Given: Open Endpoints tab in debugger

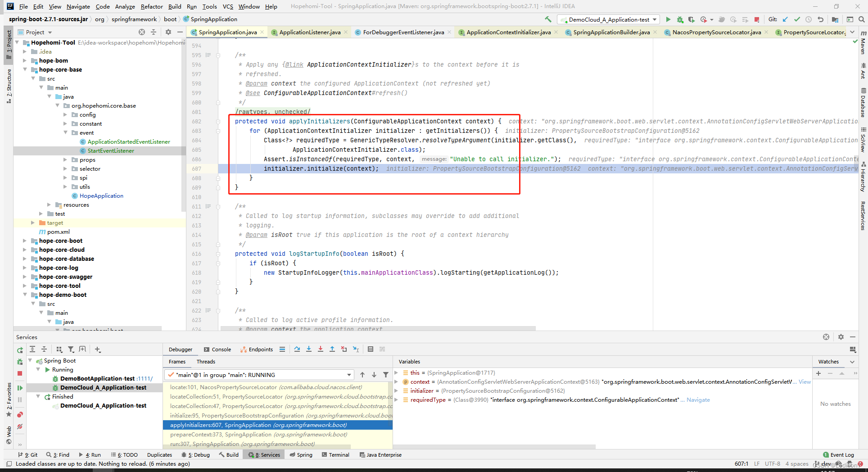Looking at the screenshot, I should pyautogui.click(x=257, y=349).
